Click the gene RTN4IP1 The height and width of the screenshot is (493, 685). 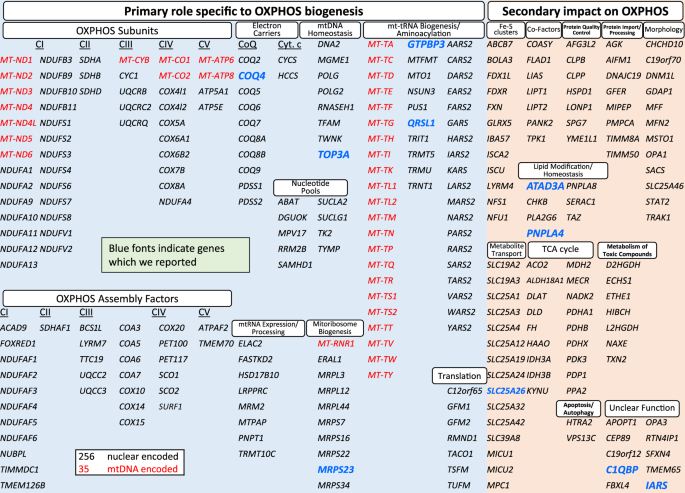pyautogui.click(x=662, y=438)
